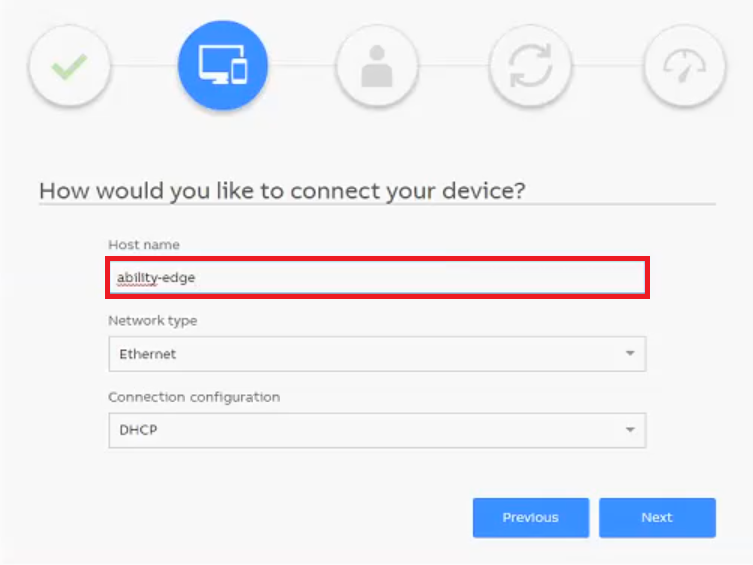Image resolution: width=753 pixels, height=565 pixels.
Task: Focus the Host name text field
Action: (x=377, y=277)
